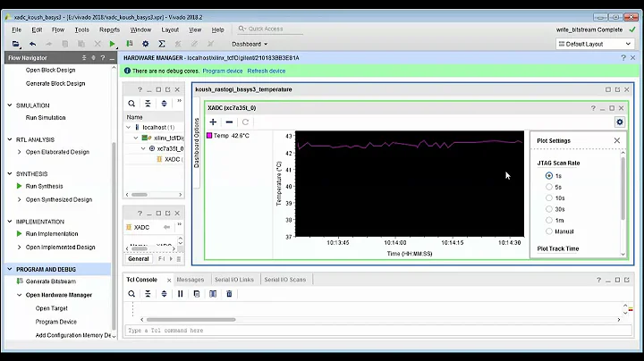Open the Tools menu
644x361 pixels.
[81, 29]
